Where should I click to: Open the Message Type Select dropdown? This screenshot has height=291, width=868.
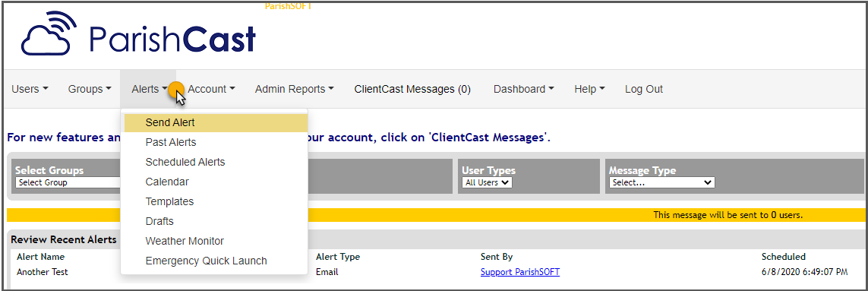click(x=662, y=182)
